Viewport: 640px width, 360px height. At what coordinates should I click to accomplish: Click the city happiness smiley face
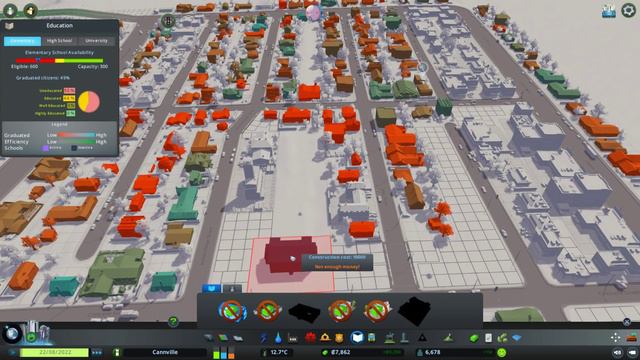[x=502, y=352]
